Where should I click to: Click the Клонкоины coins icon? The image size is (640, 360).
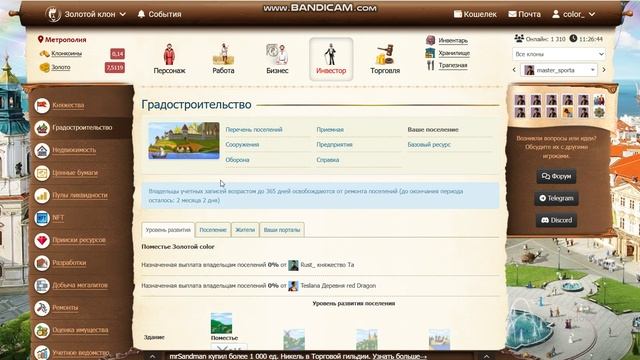(44, 53)
